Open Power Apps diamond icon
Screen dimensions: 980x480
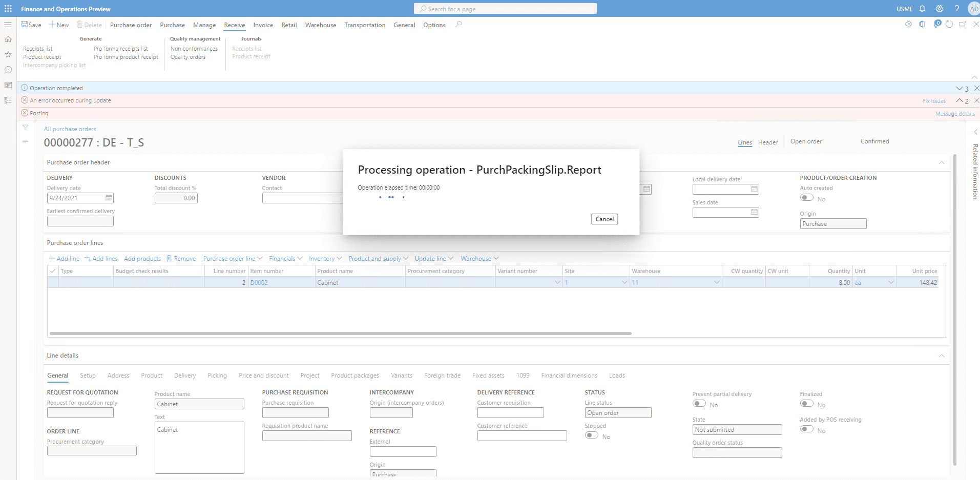[x=908, y=24]
